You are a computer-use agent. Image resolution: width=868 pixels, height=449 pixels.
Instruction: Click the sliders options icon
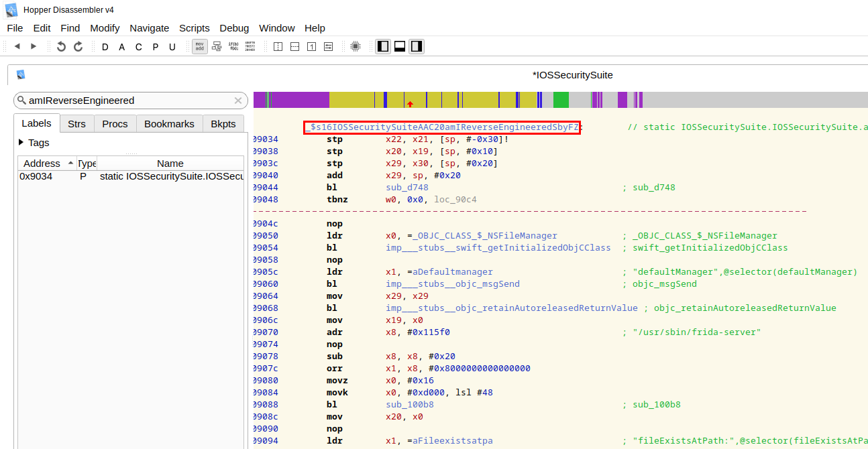(328, 46)
